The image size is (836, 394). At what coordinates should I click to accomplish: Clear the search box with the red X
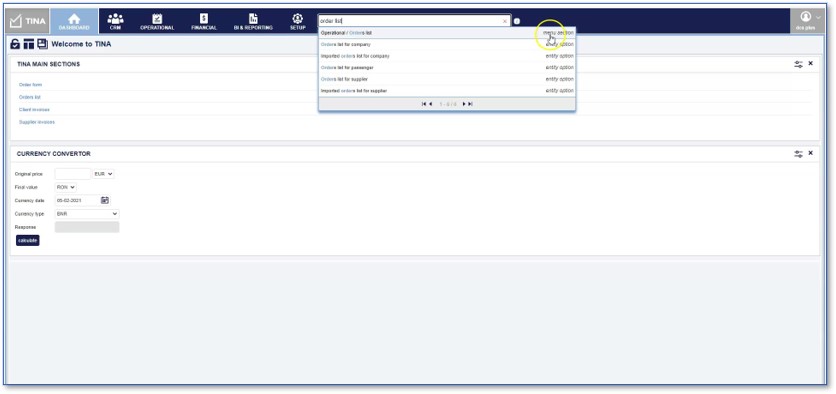505,21
